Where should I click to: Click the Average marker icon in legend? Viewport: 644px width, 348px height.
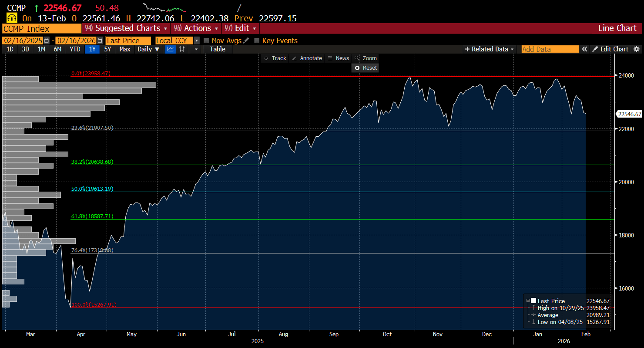[x=533, y=315]
